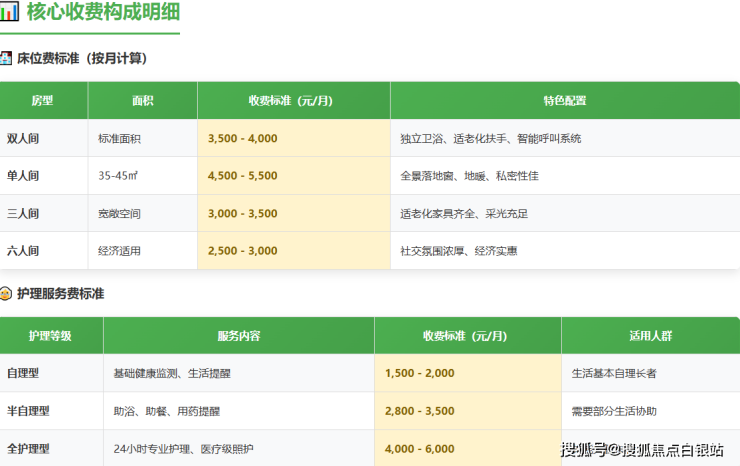Click the bar chart icon beside 核心收费构成明细
Viewport: 740px width, 466px height.
coord(10,12)
